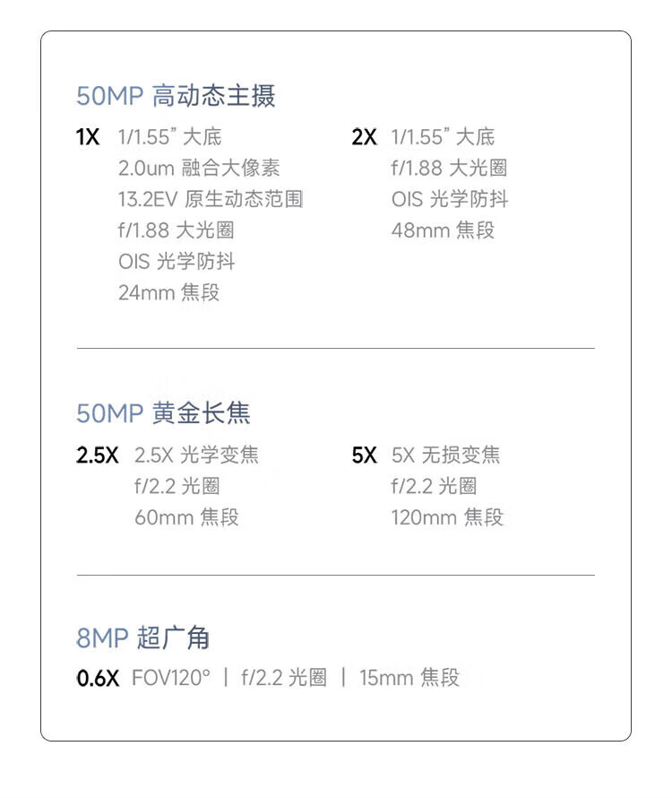The width and height of the screenshot is (672, 798).
Task: Click the 2.0um 融合大像素 text
Action: (199, 168)
